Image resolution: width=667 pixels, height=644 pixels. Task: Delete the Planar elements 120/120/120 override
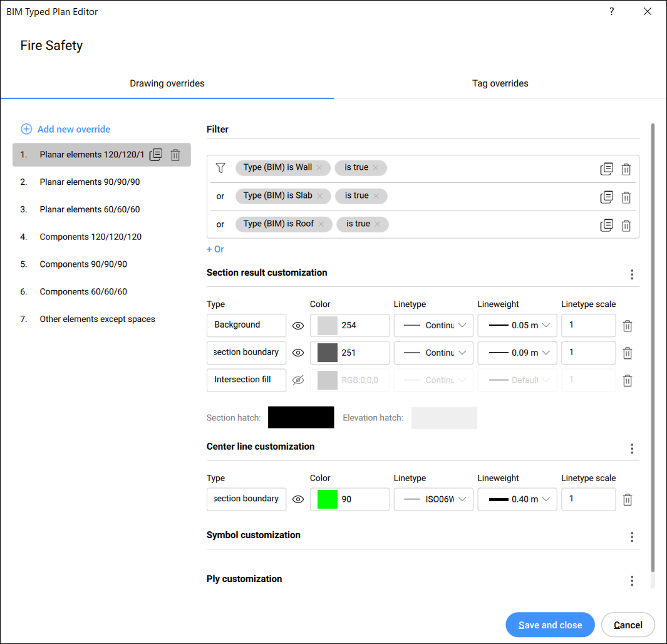click(x=175, y=155)
